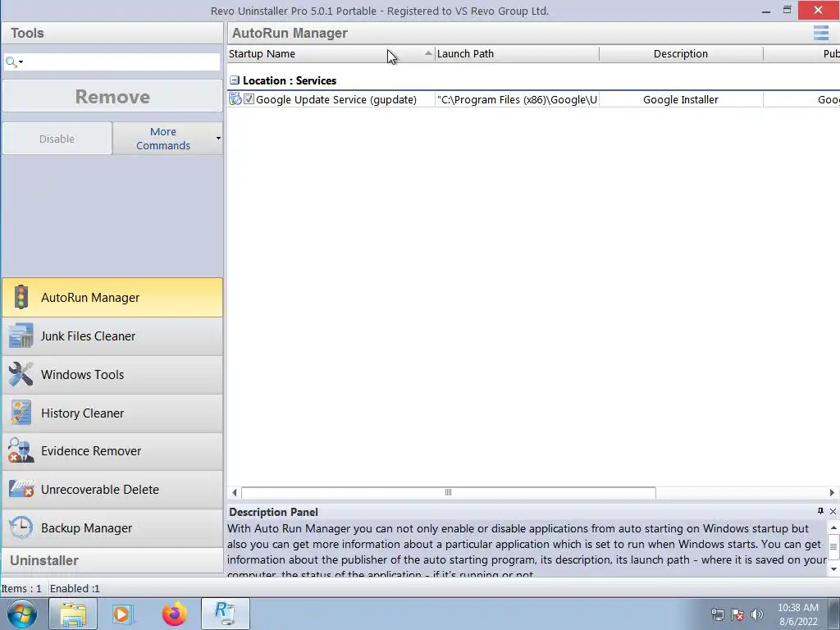Click the Tools search input field

coord(121,62)
